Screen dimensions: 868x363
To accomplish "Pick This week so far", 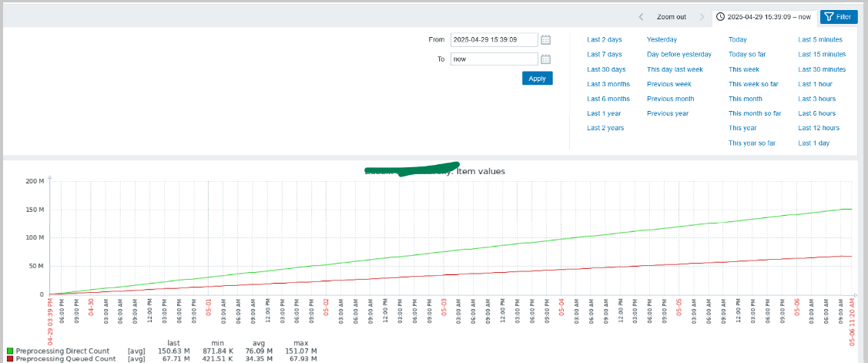I will tap(753, 84).
